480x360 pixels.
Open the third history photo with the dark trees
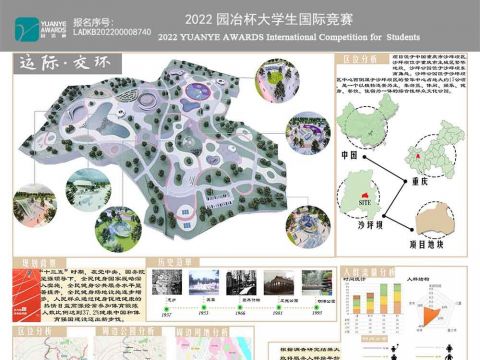click(x=241, y=282)
